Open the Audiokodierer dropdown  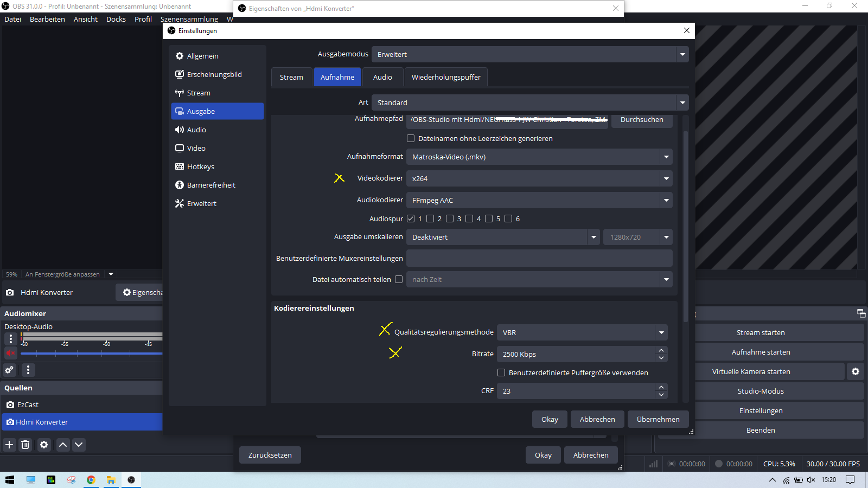(539, 200)
